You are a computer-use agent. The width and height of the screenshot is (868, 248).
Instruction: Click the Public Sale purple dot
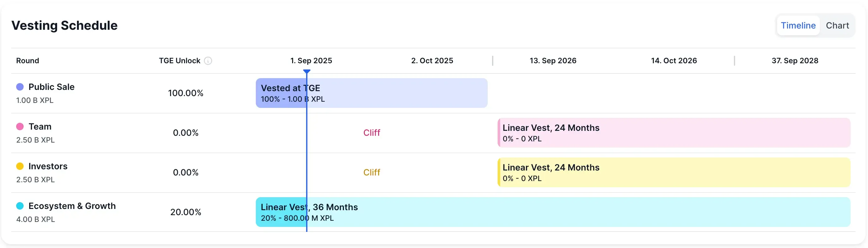20,87
